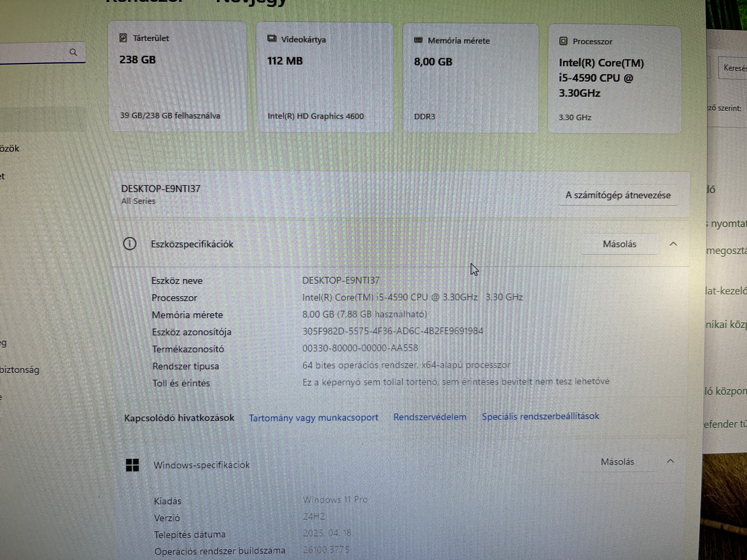This screenshot has height=560, width=747.
Task: Click the Windows-specifikációk section heading
Action: (x=201, y=465)
